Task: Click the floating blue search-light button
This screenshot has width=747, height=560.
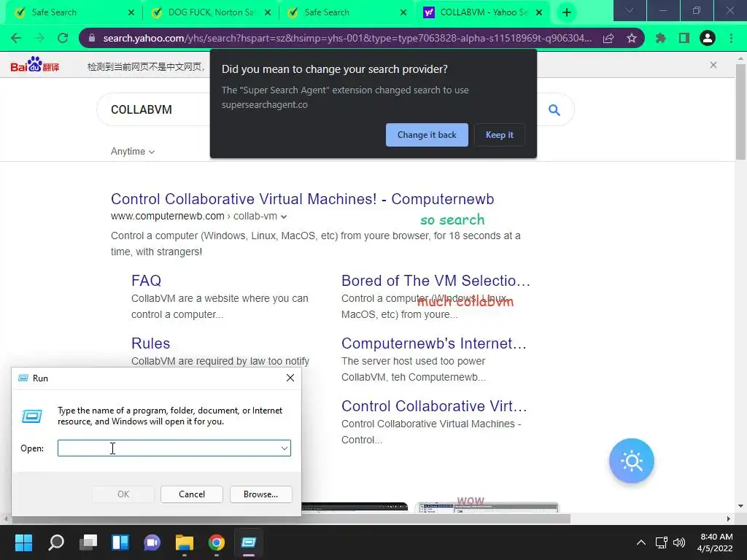Action: [632, 461]
